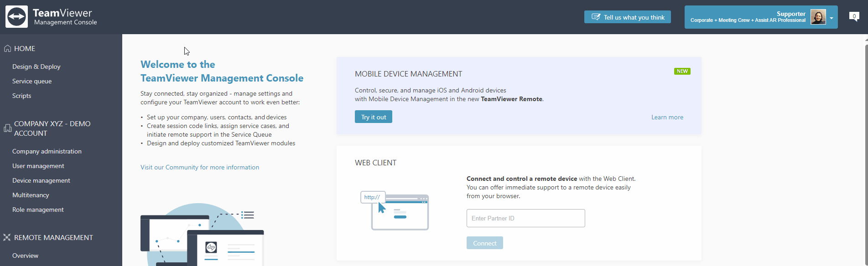Open the Multitenancy page
This screenshot has width=868, height=266.
coord(31,195)
